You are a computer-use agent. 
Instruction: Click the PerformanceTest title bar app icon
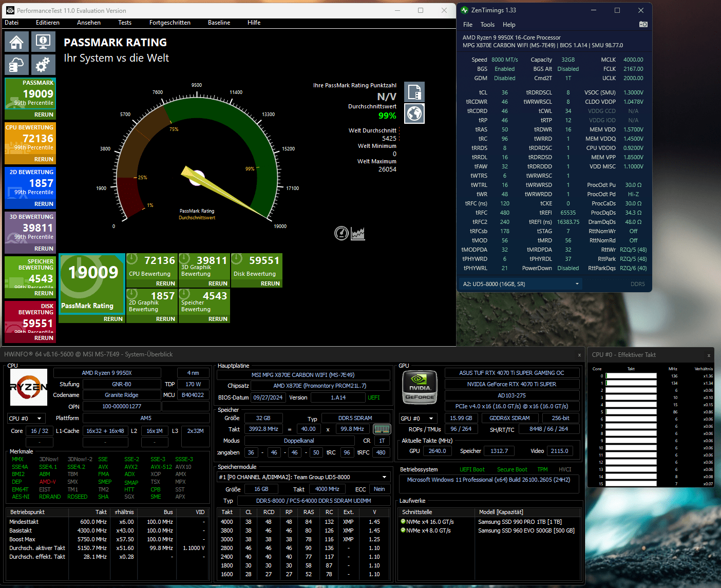[10, 10]
